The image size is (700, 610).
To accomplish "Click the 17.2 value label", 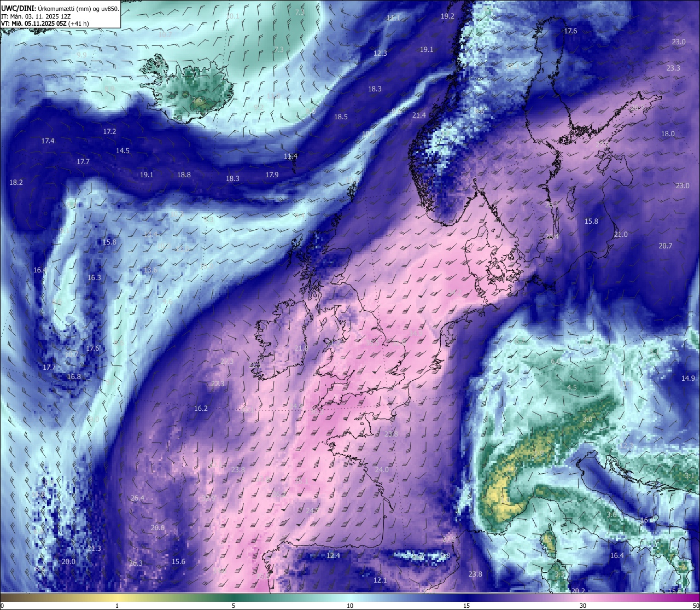I will pos(109,132).
